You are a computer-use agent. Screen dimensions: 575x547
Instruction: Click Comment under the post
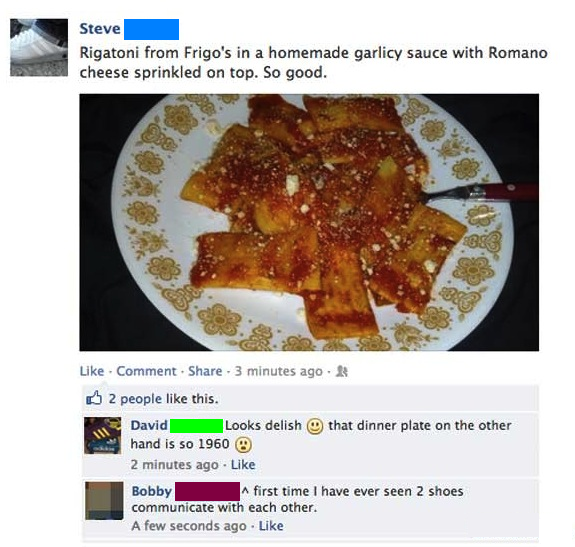click(146, 371)
